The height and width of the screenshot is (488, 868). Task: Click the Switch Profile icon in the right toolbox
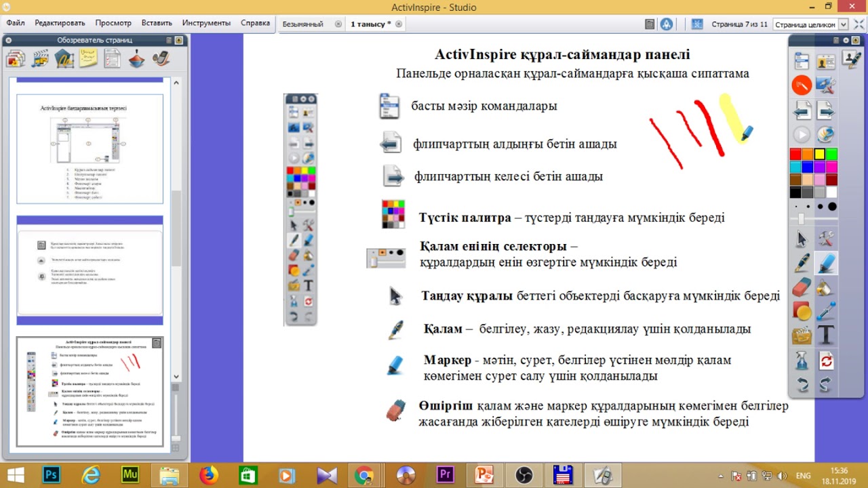coord(825,62)
